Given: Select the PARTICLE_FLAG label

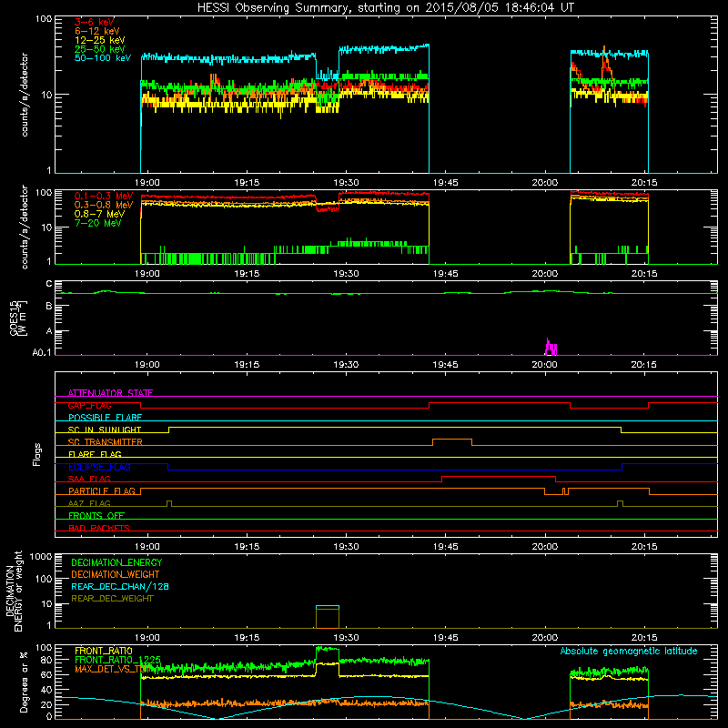Looking at the screenshot, I should [x=102, y=491].
